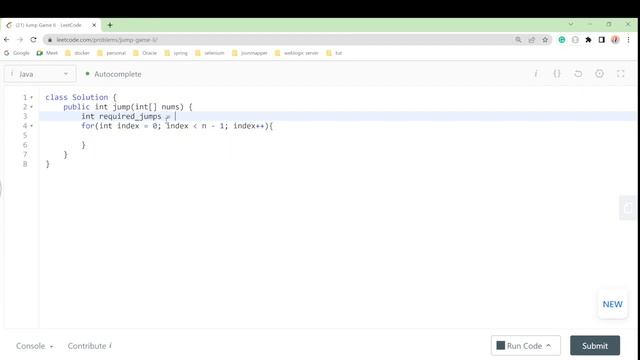Screen dimensions: 640x360
Task: Open weblogic server bookmarks folder
Action: (x=296, y=53)
